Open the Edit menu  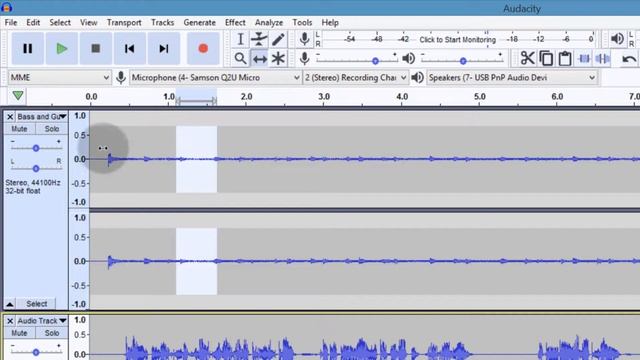coord(33,22)
